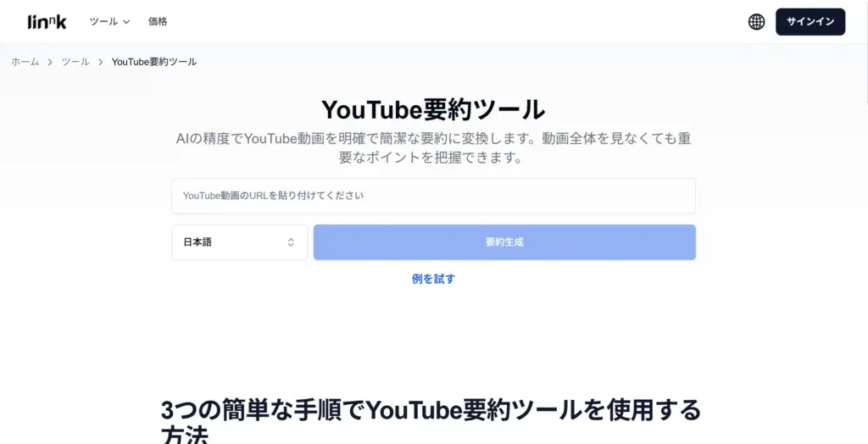Select the ツール breadcrumb link
Screen dimensions: 868x444
[x=75, y=62]
